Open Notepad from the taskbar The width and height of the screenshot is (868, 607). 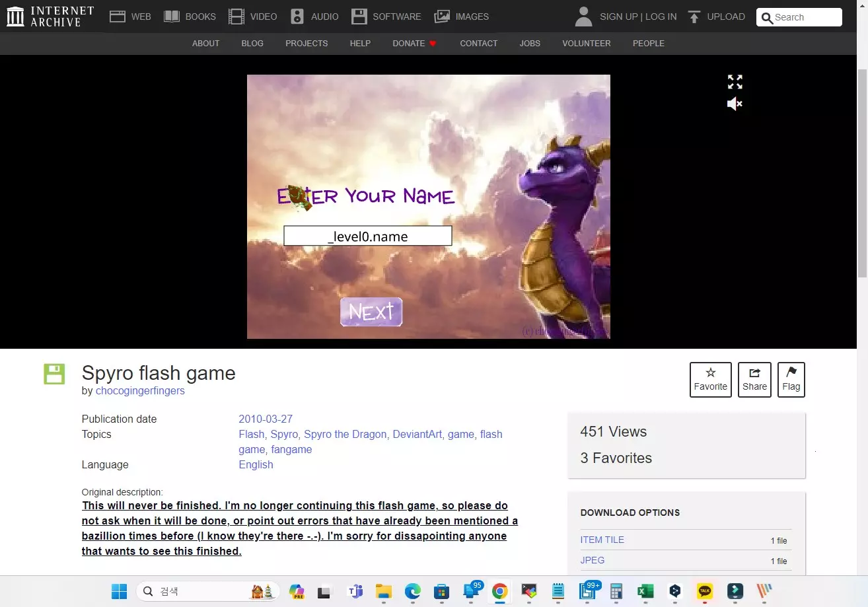[x=558, y=591]
